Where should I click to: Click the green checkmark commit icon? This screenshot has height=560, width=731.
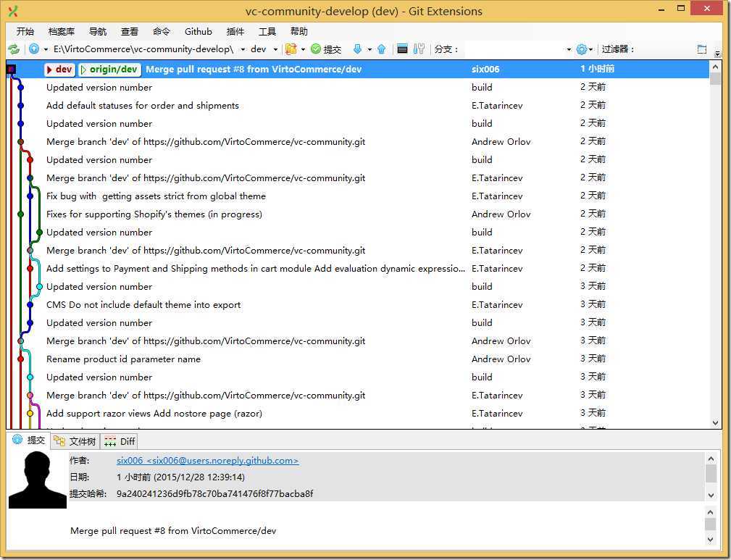tap(316, 49)
